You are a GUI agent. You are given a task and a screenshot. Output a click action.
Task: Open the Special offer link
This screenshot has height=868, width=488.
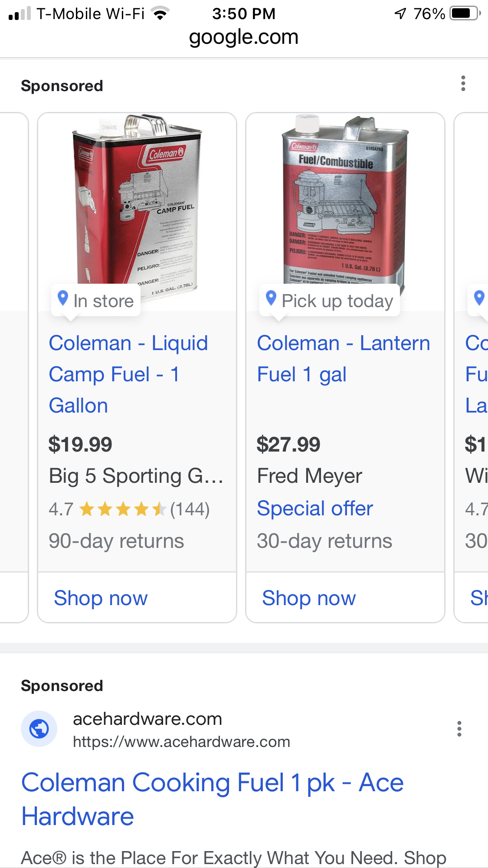(x=315, y=508)
